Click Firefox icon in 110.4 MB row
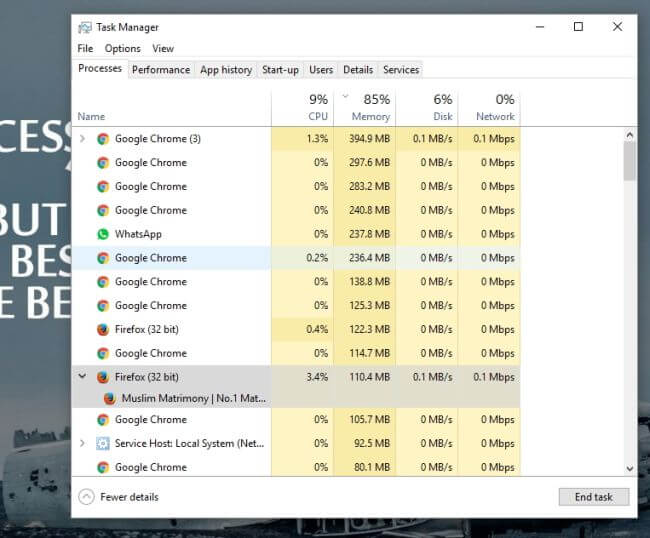 [x=103, y=377]
